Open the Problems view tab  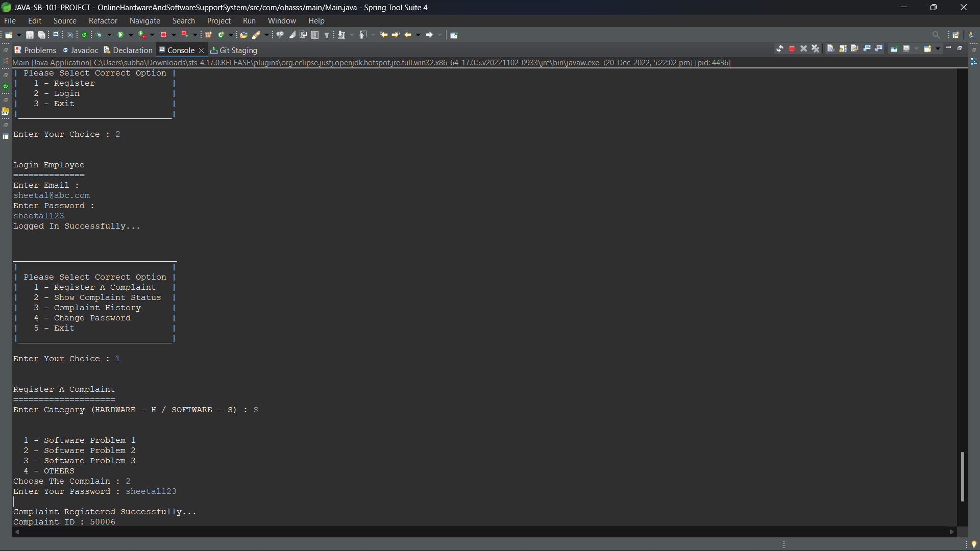(x=35, y=50)
